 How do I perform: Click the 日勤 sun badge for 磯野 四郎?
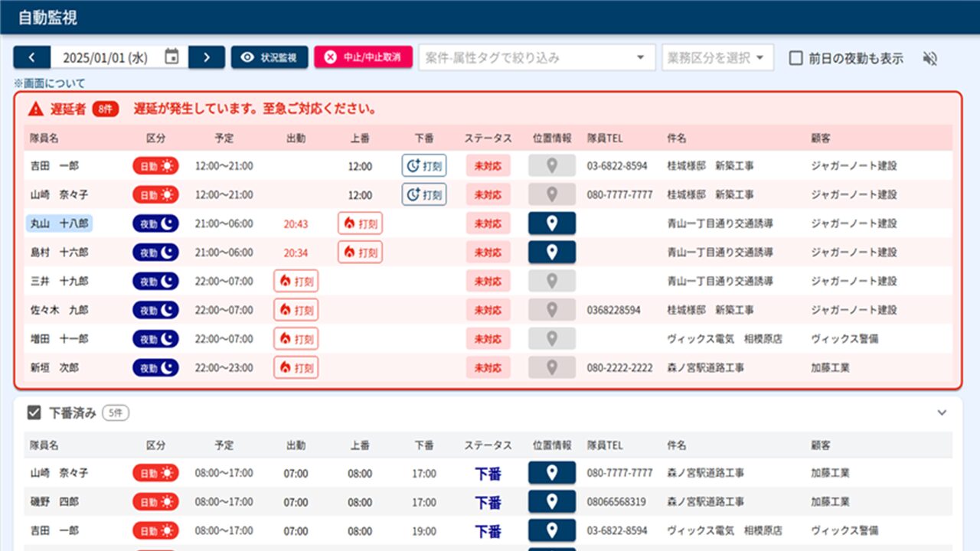156,502
